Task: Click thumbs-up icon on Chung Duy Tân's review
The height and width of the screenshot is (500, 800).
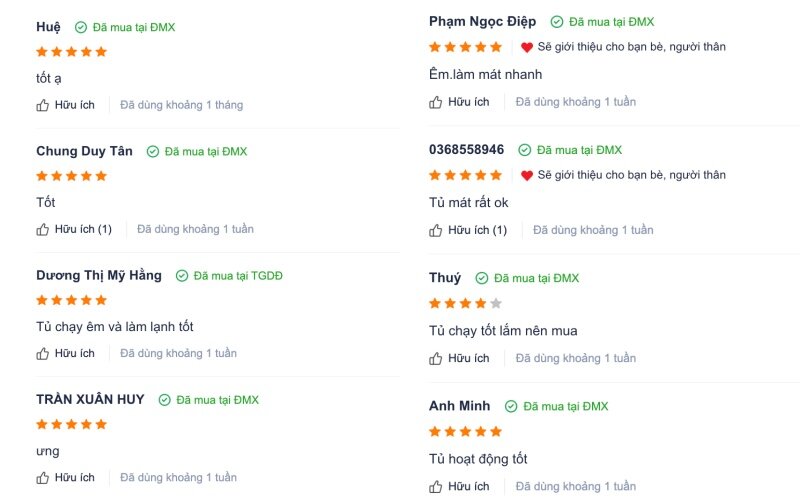Action: pos(42,230)
